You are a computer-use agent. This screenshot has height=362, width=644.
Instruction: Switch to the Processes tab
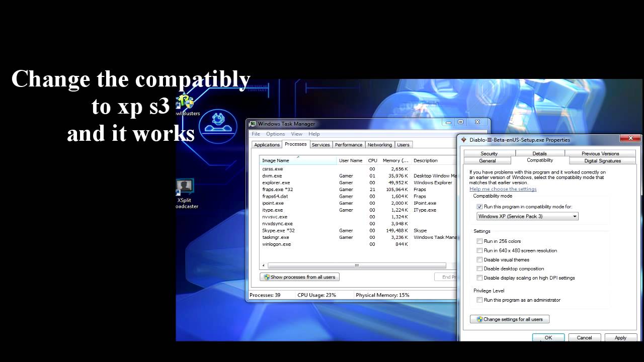[x=295, y=144]
